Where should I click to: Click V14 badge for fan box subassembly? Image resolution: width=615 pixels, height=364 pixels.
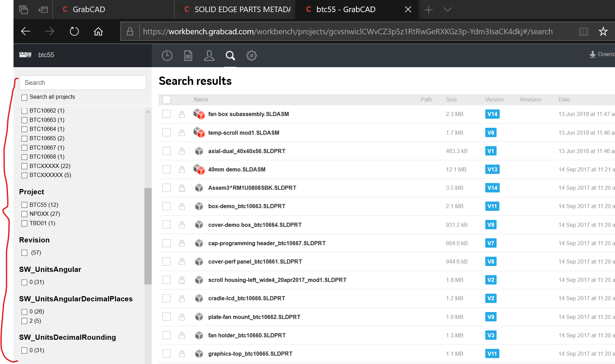click(x=492, y=114)
